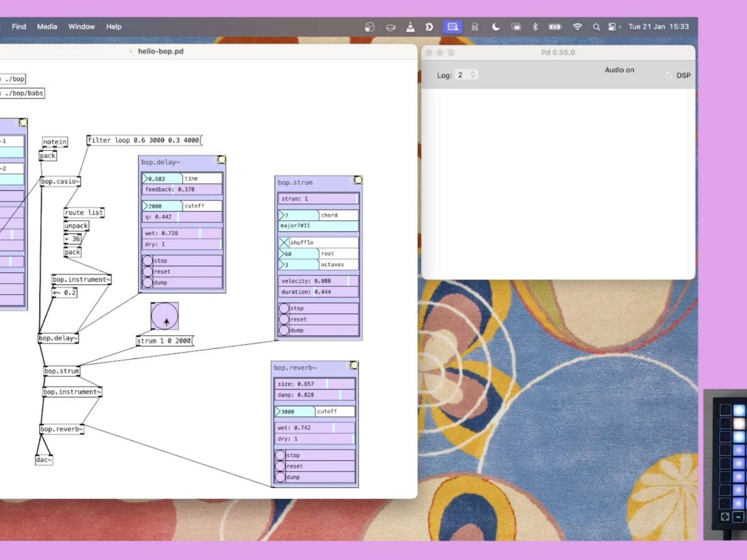The image size is (747, 560).
Task: Open the Window menu
Action: coord(82,27)
